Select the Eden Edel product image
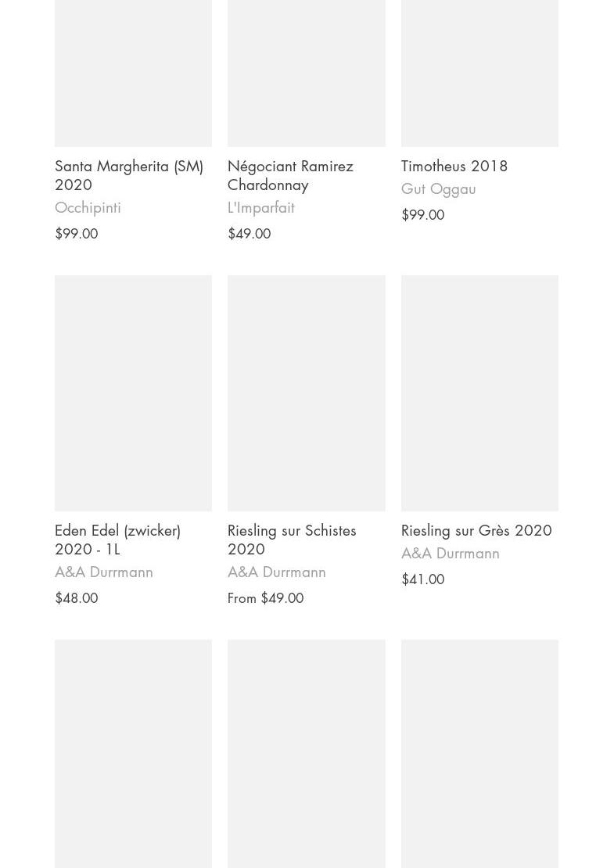 click(x=133, y=393)
